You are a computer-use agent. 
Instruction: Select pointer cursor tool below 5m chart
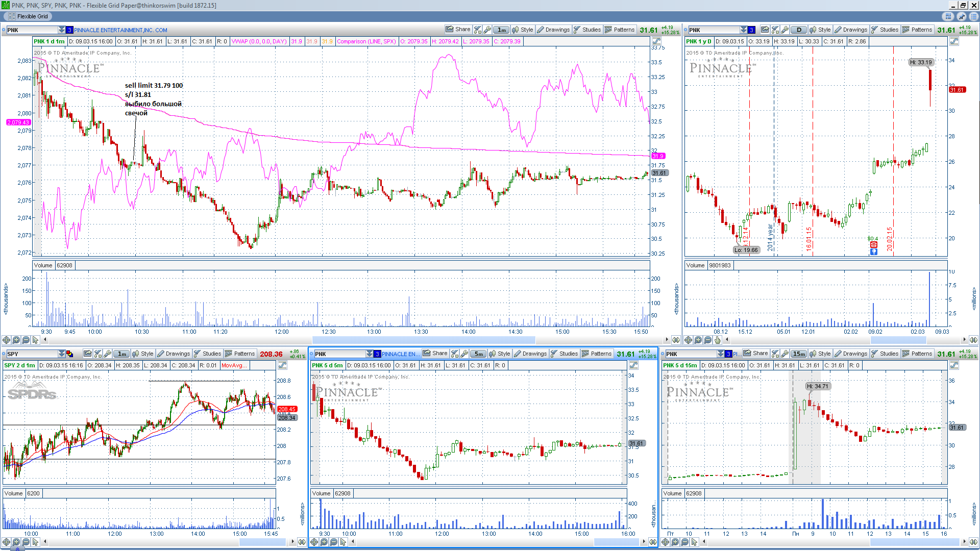pyautogui.click(x=344, y=542)
